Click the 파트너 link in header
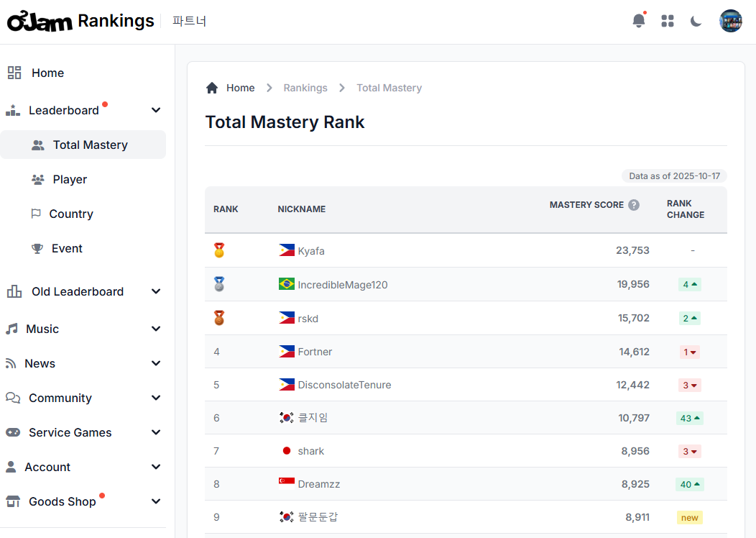This screenshot has height=538, width=756. pyautogui.click(x=189, y=21)
